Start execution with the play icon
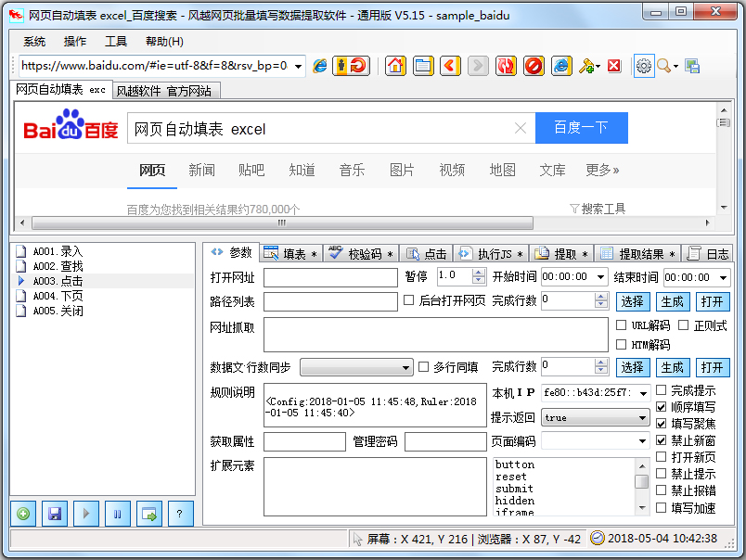Screen dimensions: 746x560 tap(86, 514)
